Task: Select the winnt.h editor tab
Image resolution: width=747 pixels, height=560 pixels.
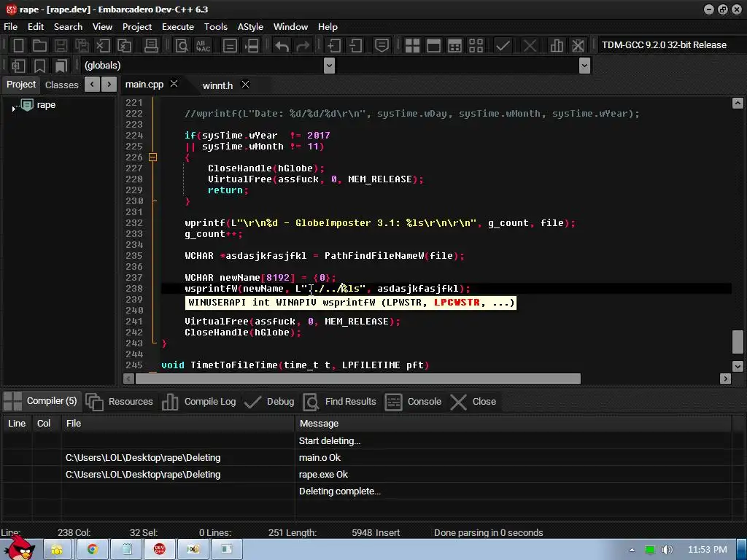Action: coord(217,85)
